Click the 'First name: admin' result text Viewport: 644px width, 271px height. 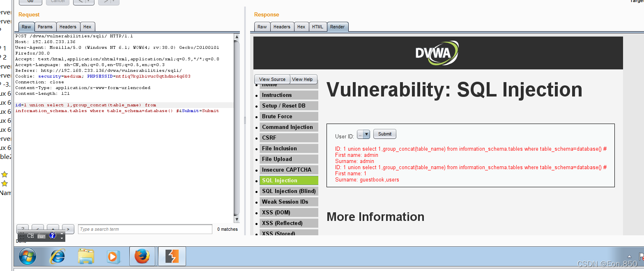[356, 155]
